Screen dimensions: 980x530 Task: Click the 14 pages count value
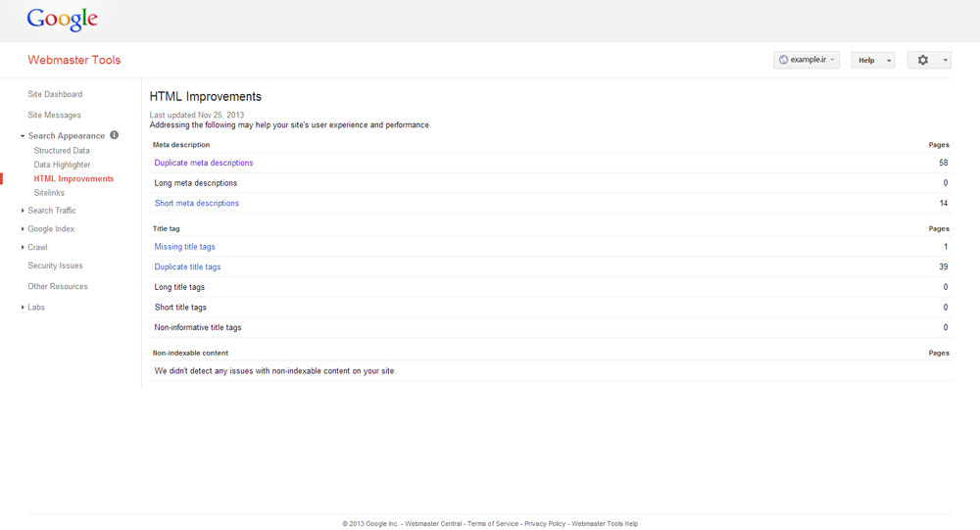point(943,203)
